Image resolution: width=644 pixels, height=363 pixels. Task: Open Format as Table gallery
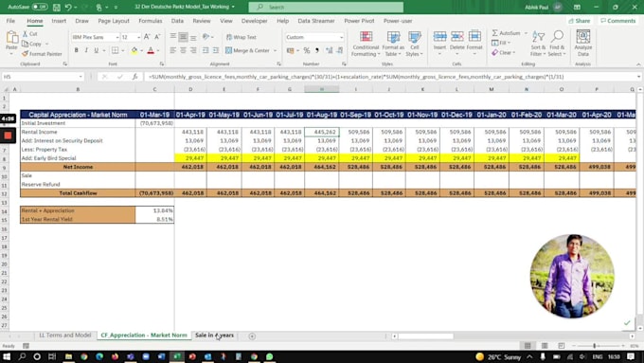pos(393,44)
